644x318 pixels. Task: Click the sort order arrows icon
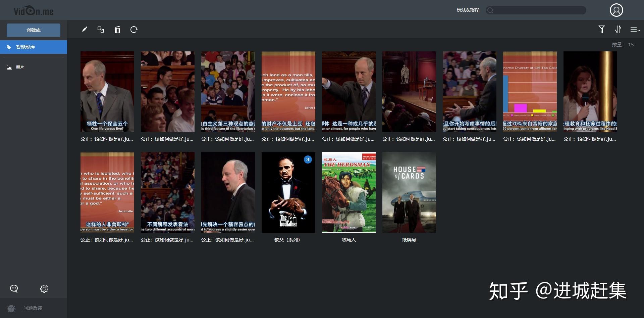(618, 29)
